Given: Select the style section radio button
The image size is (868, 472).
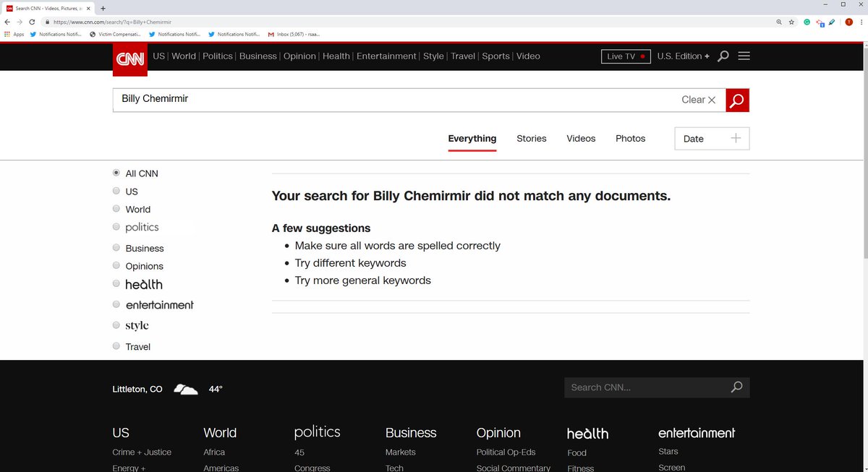Looking at the screenshot, I should tap(116, 325).
